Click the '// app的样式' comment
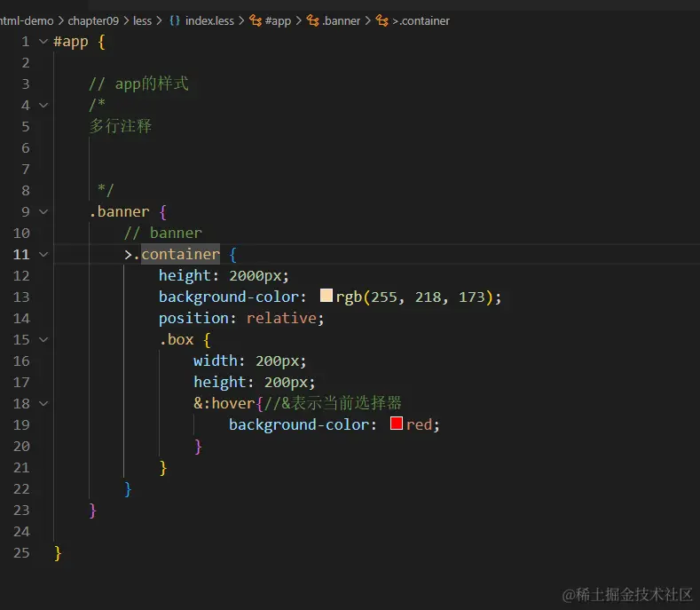700x610 pixels. [x=138, y=83]
